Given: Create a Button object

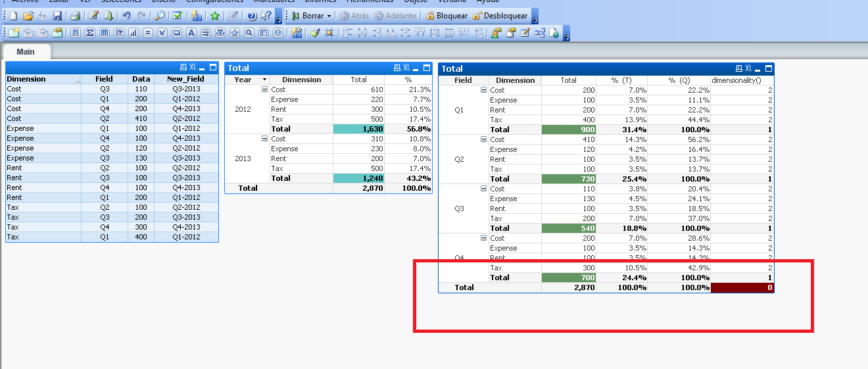Looking at the screenshot, I should point(177,33).
